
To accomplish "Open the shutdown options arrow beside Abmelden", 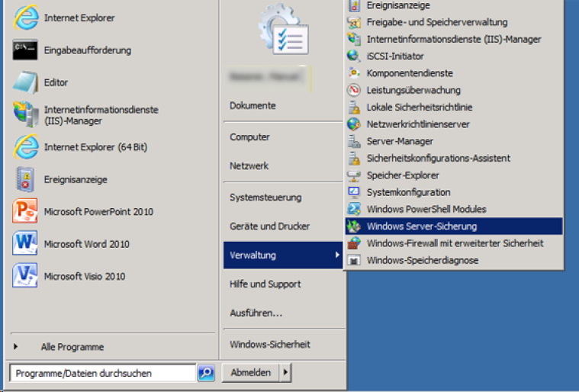I will point(286,372).
